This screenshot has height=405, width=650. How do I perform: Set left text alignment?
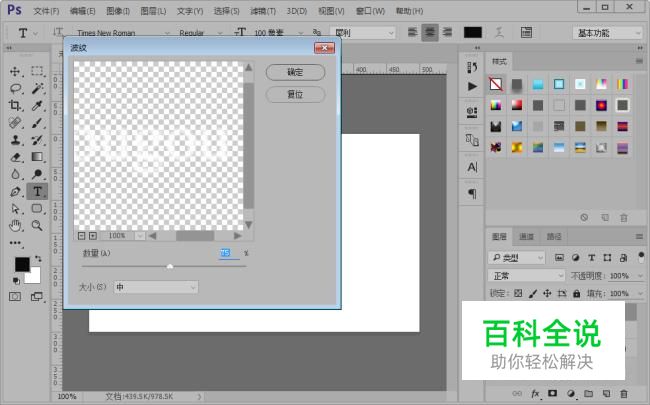click(x=412, y=32)
